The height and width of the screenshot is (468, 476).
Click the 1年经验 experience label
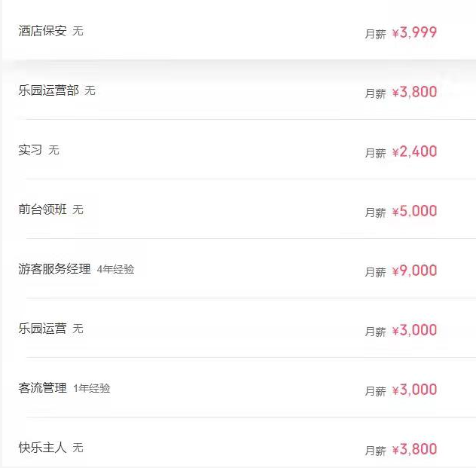point(92,389)
